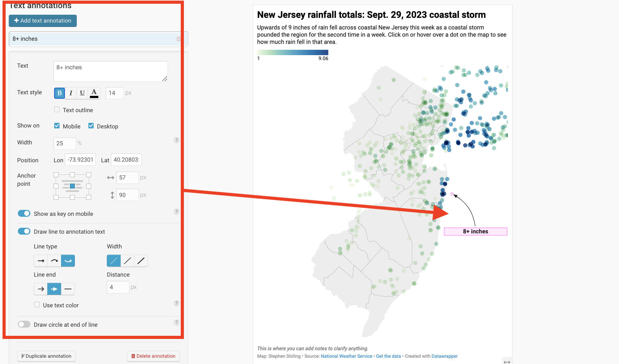619x364 pixels.
Task: Open National Weather Service source link
Action: 346,356
